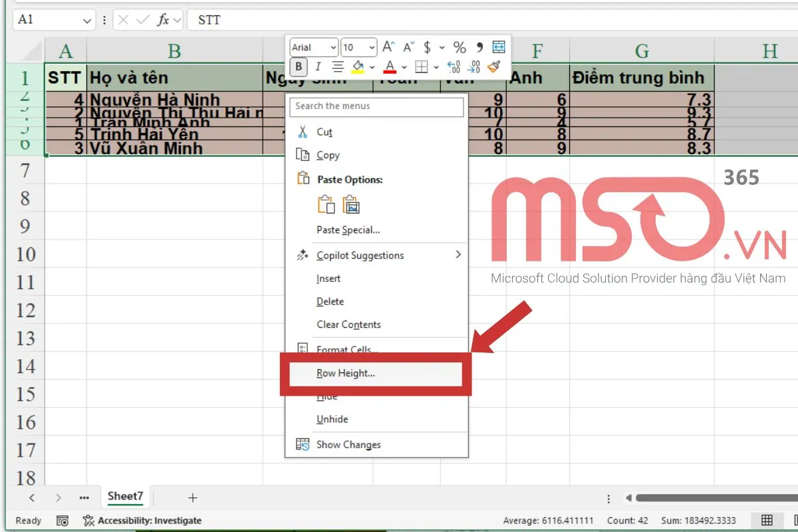
Task: Choose Row Height from the context menu
Action: 346,374
